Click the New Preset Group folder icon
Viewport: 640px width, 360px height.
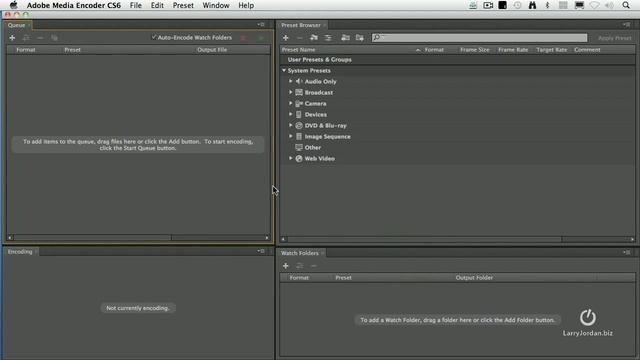click(314, 38)
